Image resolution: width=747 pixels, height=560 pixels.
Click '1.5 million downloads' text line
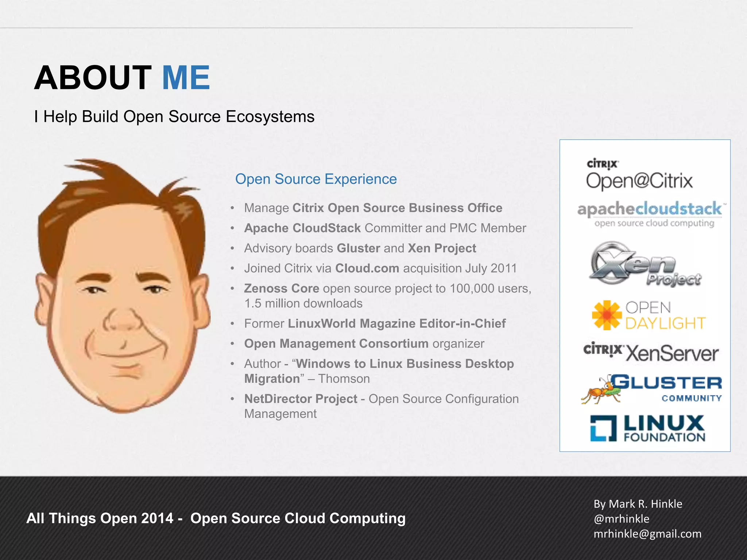point(303,303)
